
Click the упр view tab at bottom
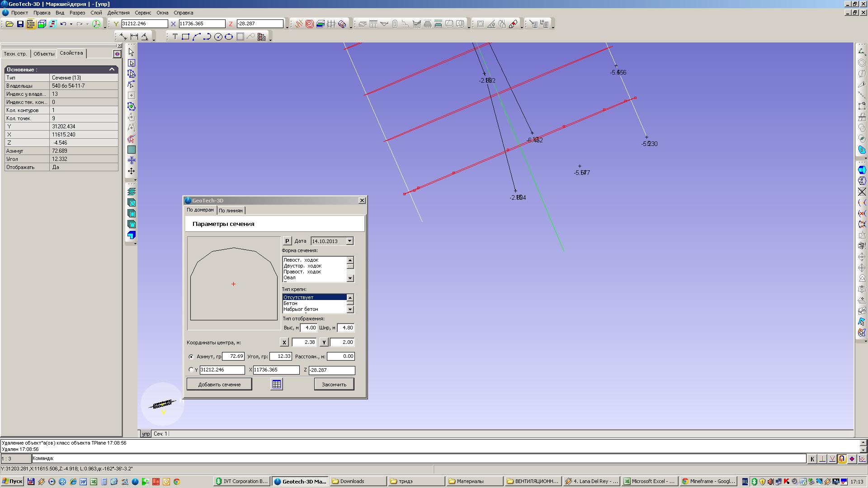click(x=146, y=434)
